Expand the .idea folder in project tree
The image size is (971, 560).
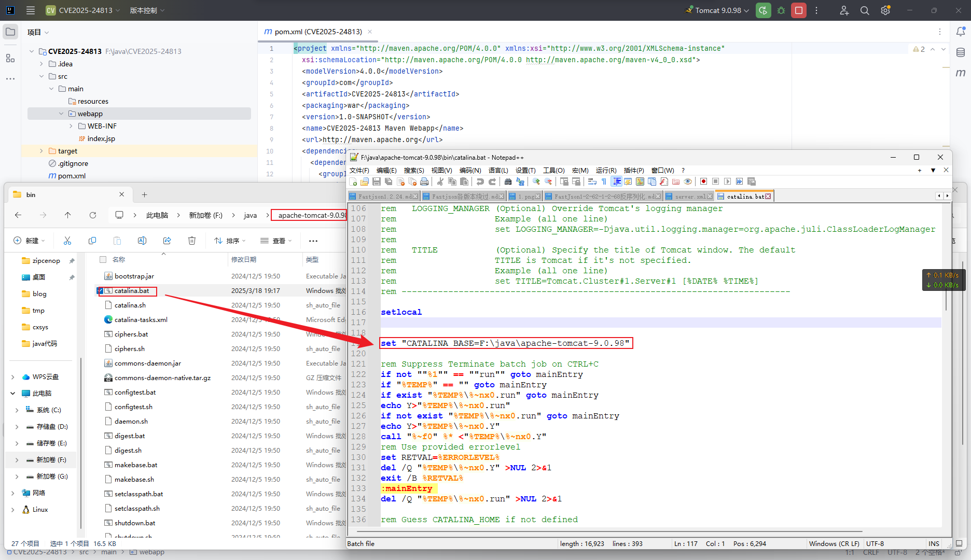[41, 64]
